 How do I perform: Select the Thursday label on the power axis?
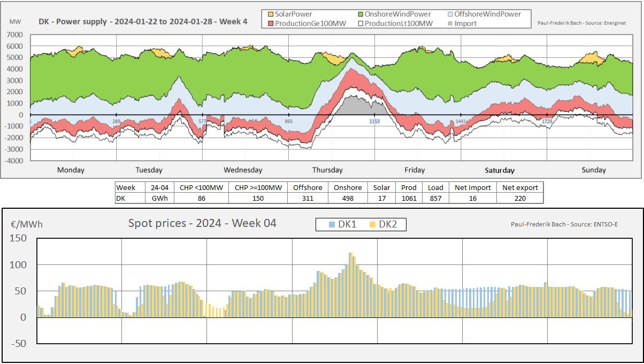327,170
